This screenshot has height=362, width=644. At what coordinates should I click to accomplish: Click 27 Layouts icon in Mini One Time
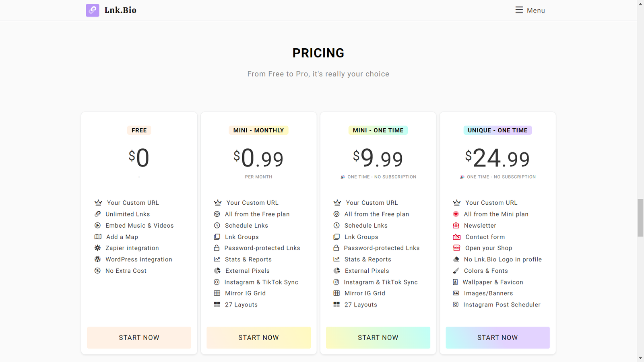click(x=336, y=304)
